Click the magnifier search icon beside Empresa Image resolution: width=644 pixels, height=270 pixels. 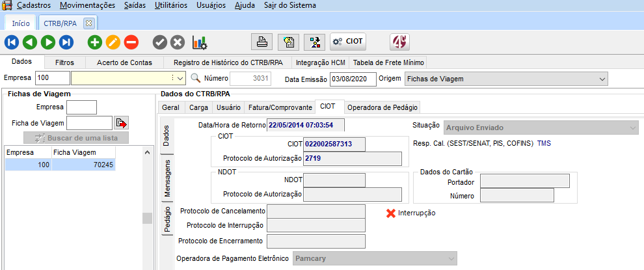click(x=195, y=79)
